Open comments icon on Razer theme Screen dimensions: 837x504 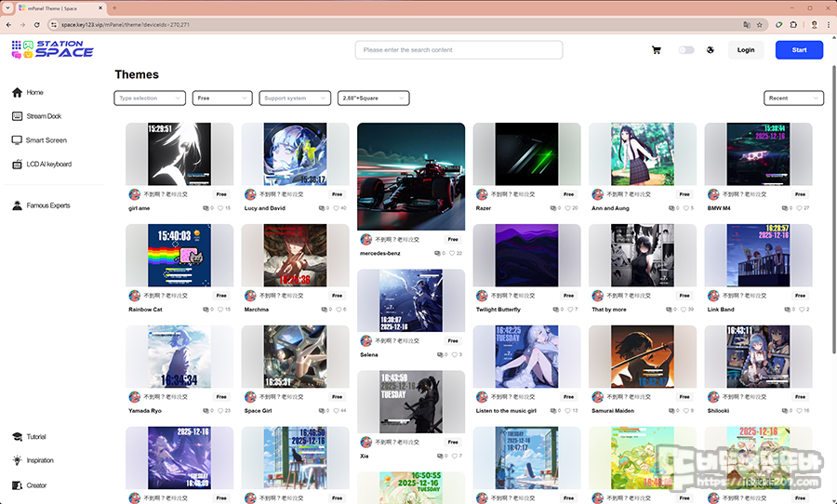coord(555,208)
